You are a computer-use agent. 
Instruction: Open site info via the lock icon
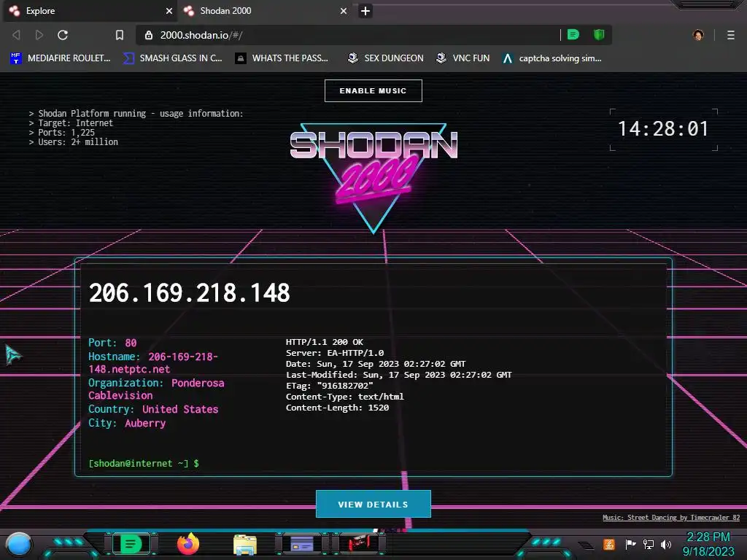149,35
